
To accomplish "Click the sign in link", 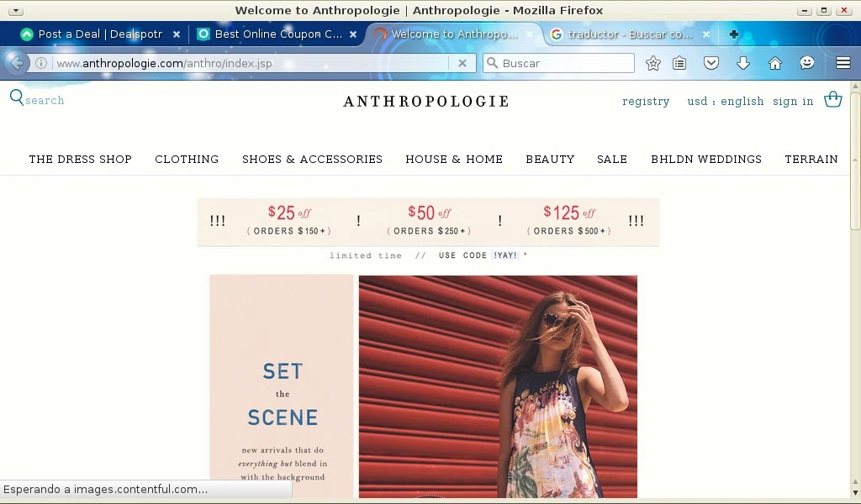I will click(793, 102).
